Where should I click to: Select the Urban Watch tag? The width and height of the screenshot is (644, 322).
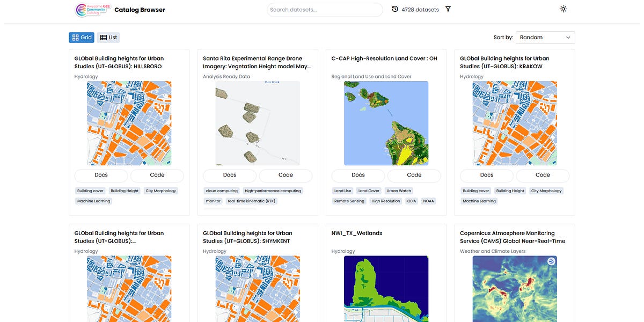click(399, 191)
